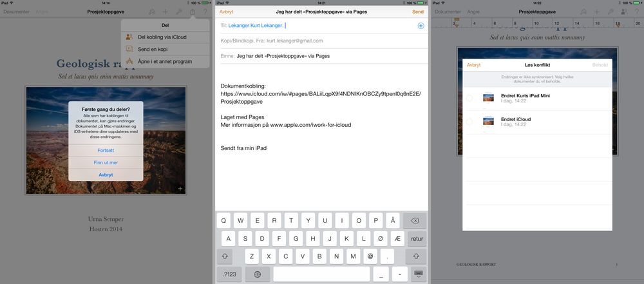
Task: Tap the format paintbrush icon in the Løs konflikt screen
Action: (583, 12)
